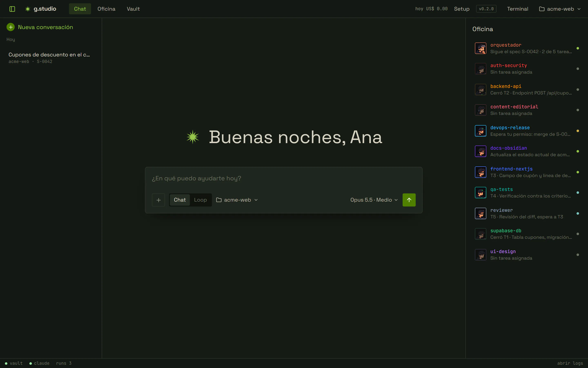The height and width of the screenshot is (368, 588).
Task: Select the ui-design agent avatar
Action: click(x=480, y=255)
